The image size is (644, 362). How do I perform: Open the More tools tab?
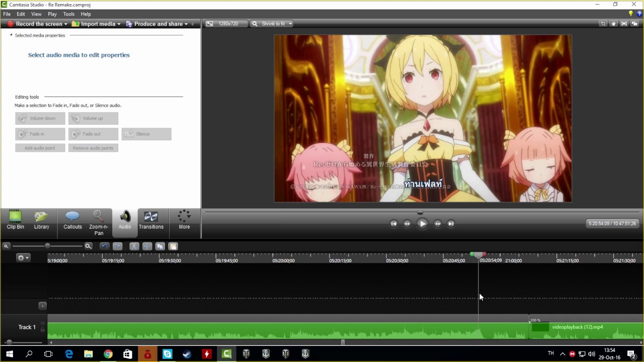(x=184, y=220)
